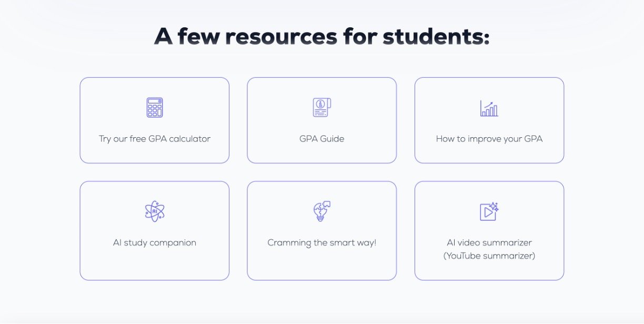The height and width of the screenshot is (324, 644).
Task: Click the 'AI video summarizer' text
Action: tap(489, 243)
